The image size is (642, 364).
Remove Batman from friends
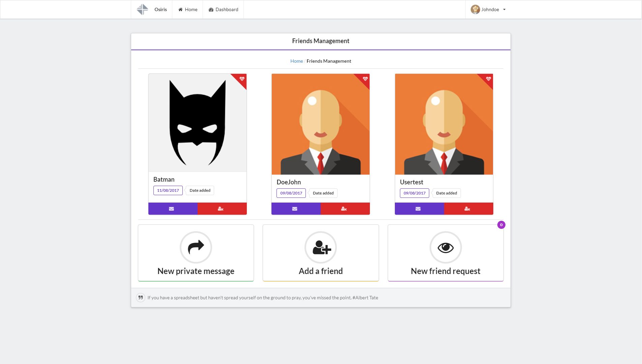[222, 209]
